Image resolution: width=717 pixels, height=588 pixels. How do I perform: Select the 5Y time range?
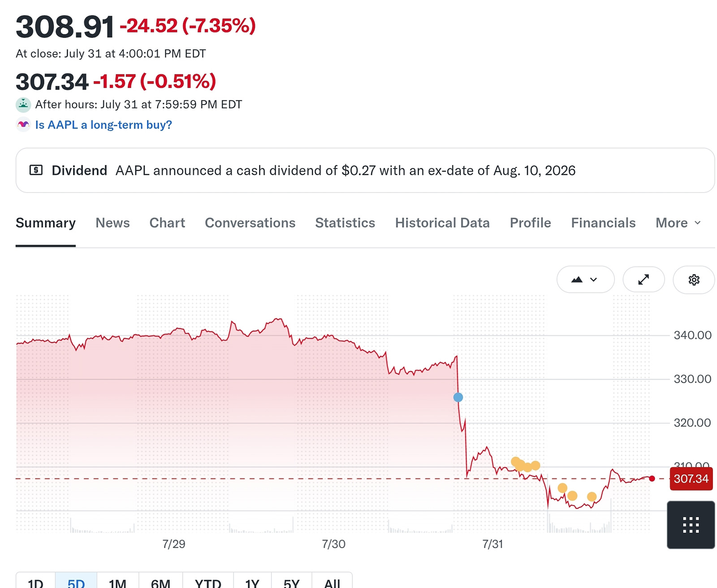291,583
